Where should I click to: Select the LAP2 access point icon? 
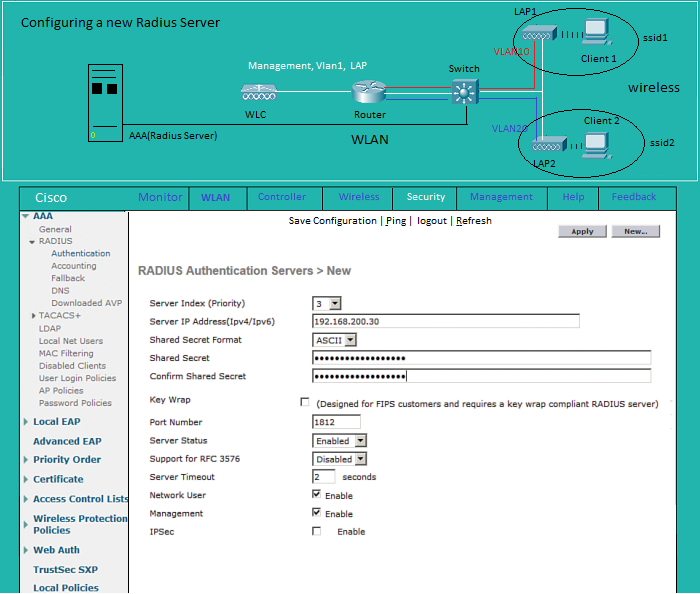pyautogui.click(x=547, y=146)
